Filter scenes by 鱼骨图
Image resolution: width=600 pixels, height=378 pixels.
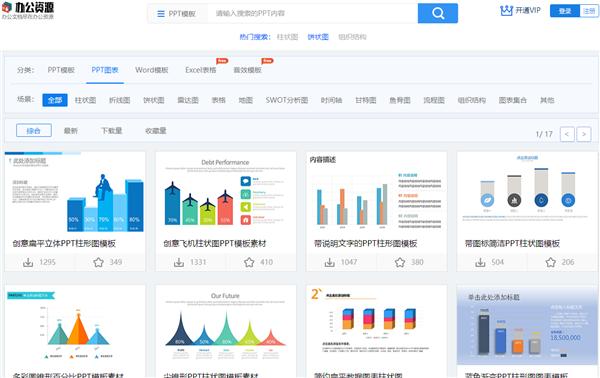[x=400, y=100]
